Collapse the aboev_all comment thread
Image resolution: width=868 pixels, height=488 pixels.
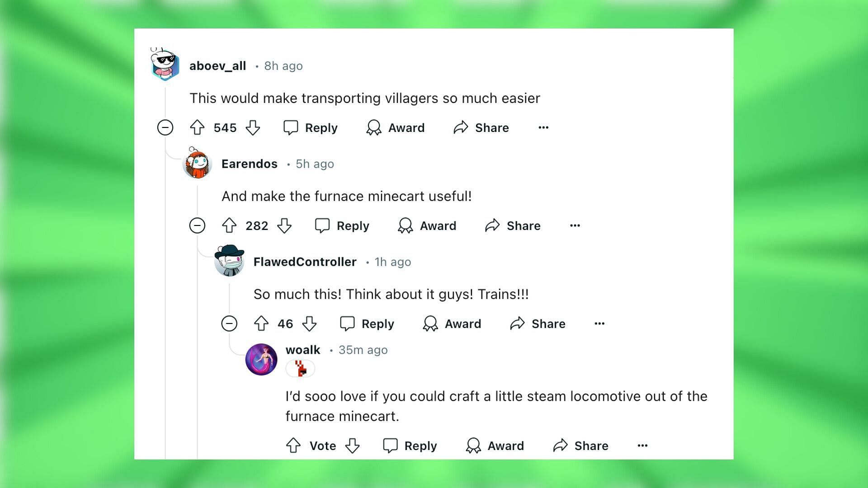tap(166, 127)
